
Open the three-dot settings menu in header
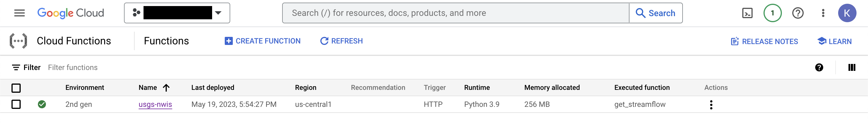click(x=823, y=13)
